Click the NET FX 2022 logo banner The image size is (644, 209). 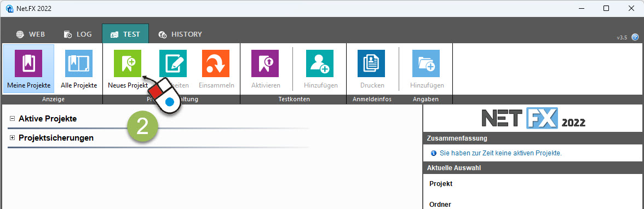pyautogui.click(x=533, y=118)
